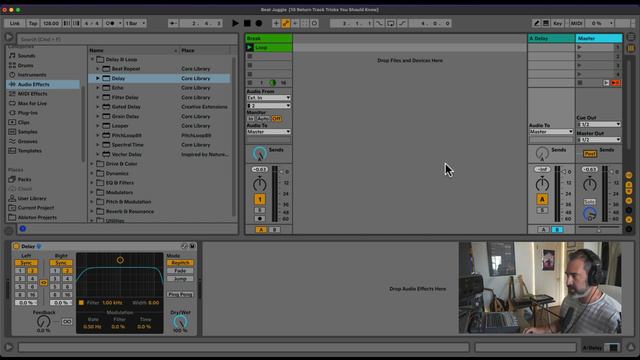Toggle the Master Sends Post button

point(589,154)
